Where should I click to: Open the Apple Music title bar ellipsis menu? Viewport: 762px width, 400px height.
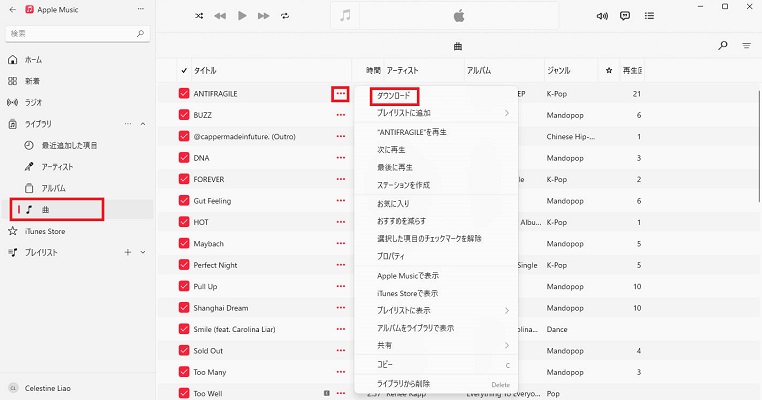click(140, 9)
